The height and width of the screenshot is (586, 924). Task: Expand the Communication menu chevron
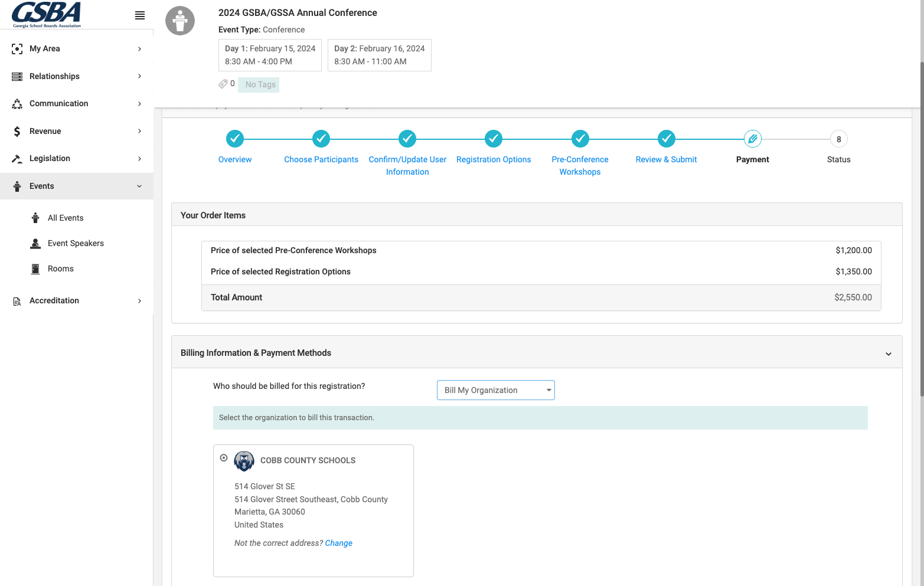pos(139,104)
